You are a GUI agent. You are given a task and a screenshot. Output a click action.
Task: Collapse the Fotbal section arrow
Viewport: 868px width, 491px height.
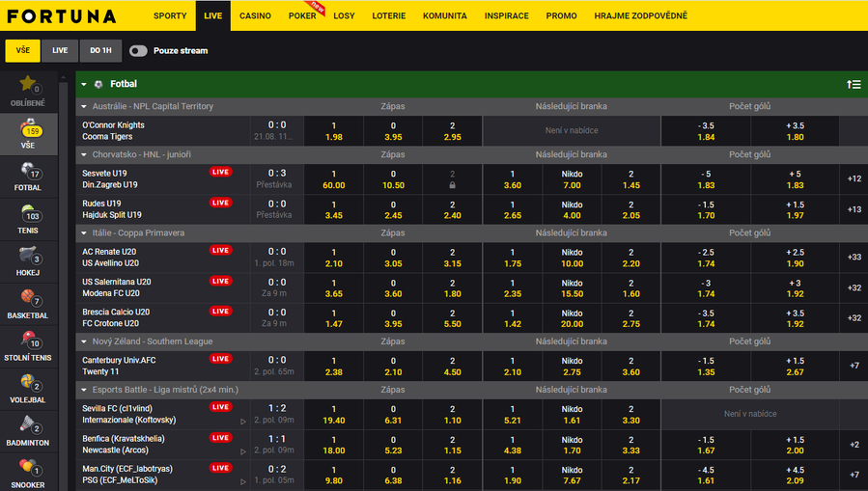pos(84,84)
